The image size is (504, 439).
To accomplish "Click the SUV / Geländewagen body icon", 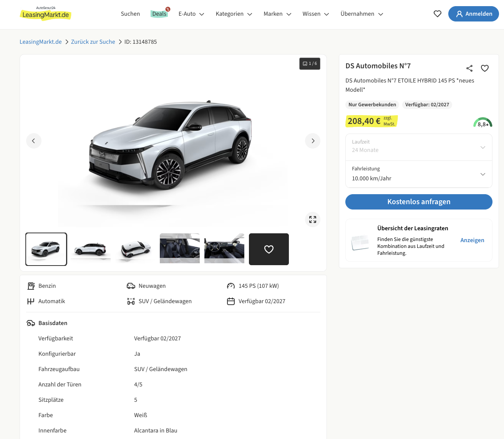I will pos(131,301).
